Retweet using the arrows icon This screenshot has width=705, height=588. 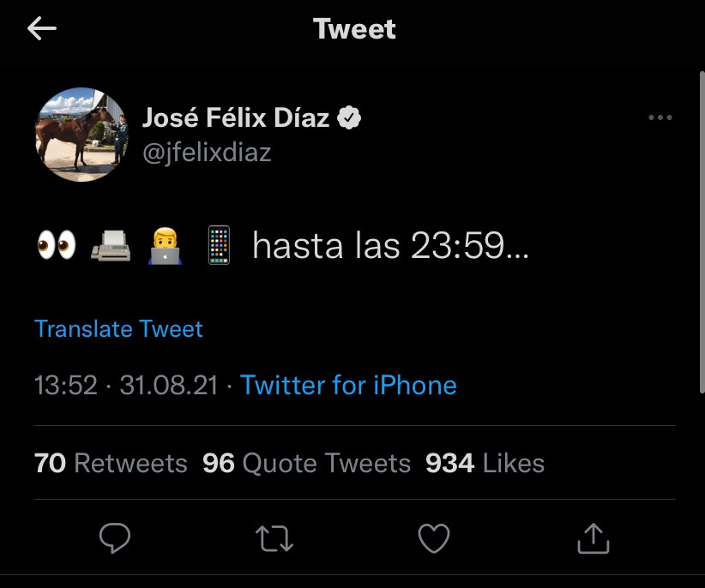[x=274, y=537]
